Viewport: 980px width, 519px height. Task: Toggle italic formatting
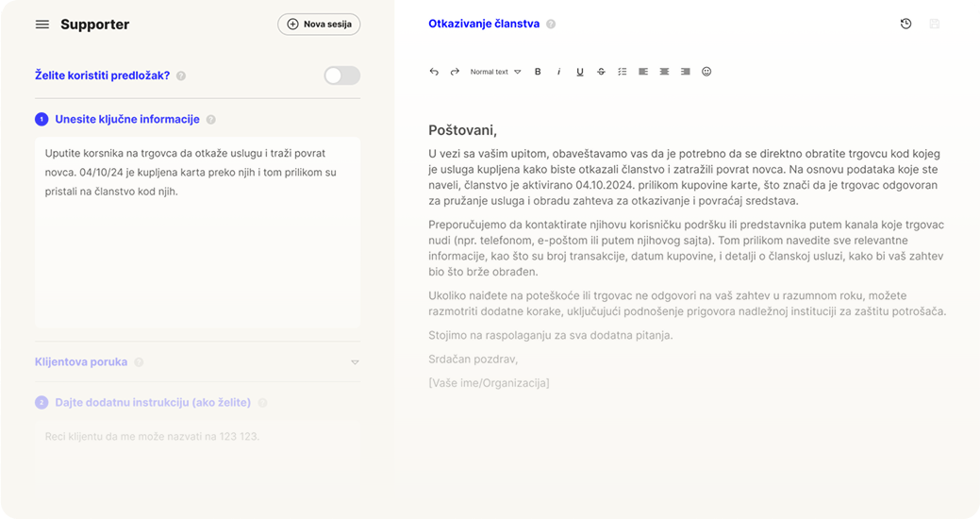pos(558,72)
